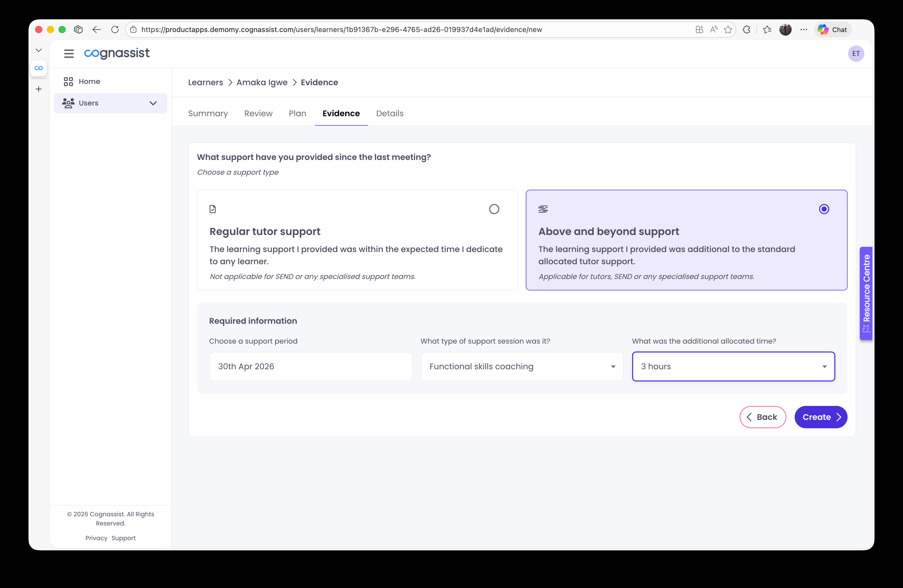Click the browser favorites star icon
903x588 pixels.
click(728, 29)
